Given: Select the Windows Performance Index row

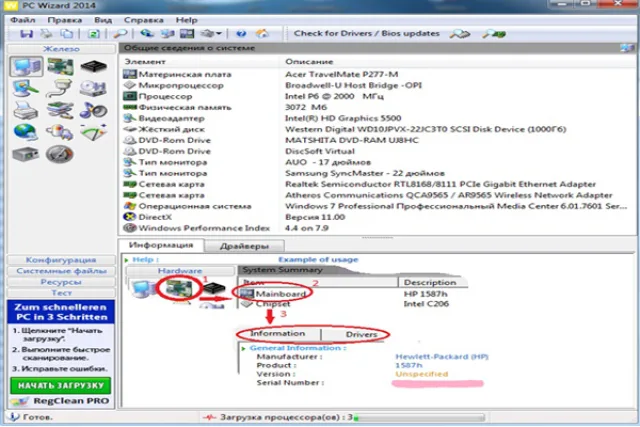Looking at the screenshot, I should click(x=377, y=228).
